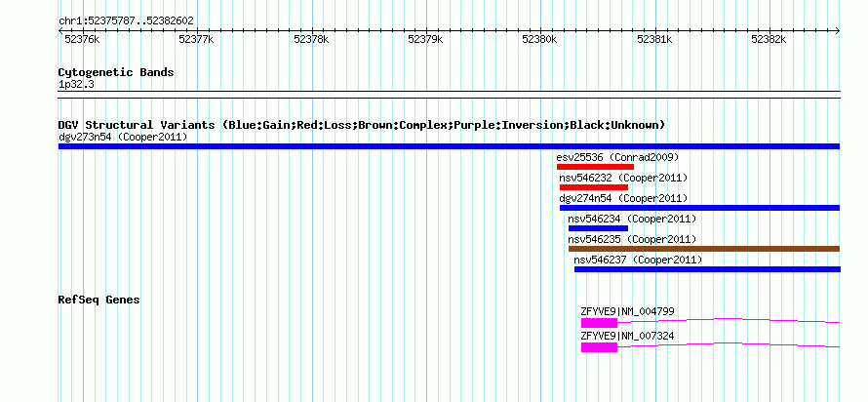Click the 52376k ruler tick label
This screenshot has width=868, height=402.
[x=83, y=39]
